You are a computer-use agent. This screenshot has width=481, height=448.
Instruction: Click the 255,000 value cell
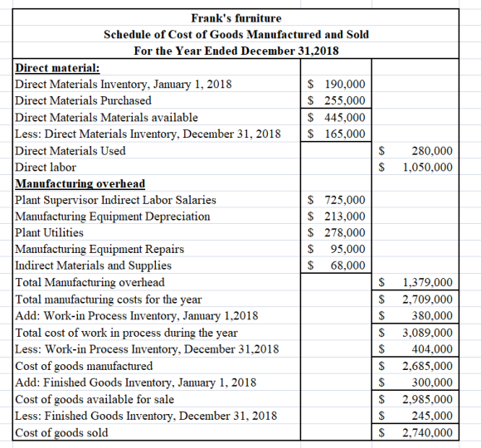point(336,100)
